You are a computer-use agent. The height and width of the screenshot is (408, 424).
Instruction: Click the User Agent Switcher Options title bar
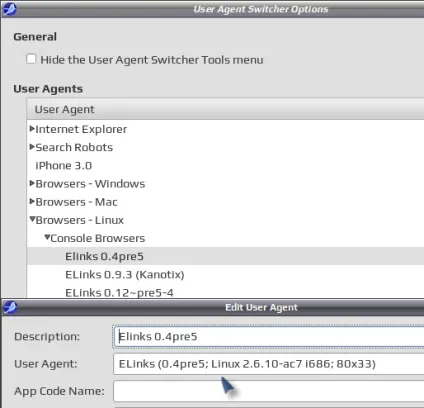(x=213, y=9)
